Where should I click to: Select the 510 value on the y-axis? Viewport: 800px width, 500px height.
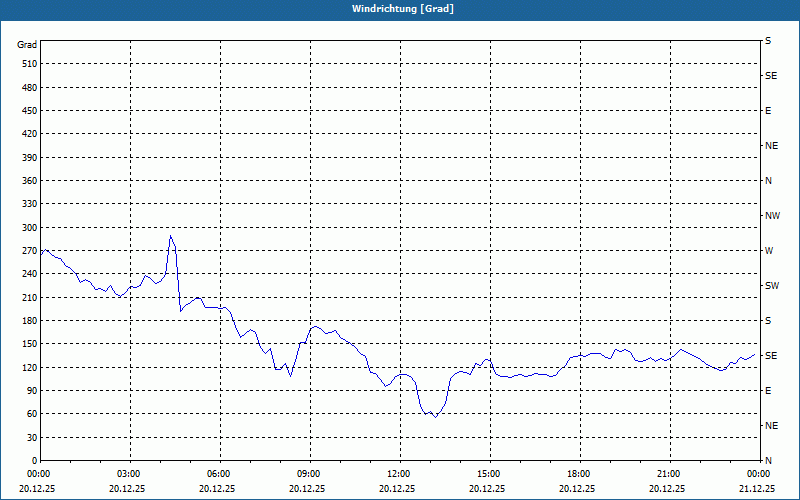[27, 64]
